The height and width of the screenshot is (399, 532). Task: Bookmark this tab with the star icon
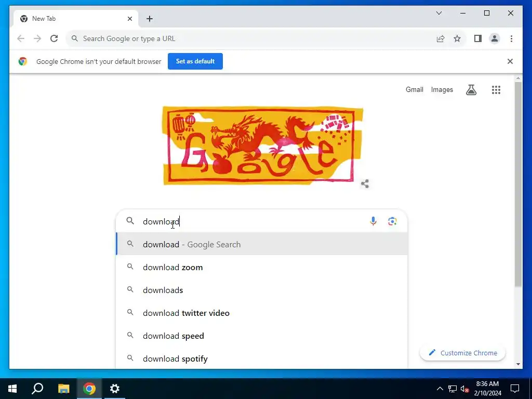(457, 38)
